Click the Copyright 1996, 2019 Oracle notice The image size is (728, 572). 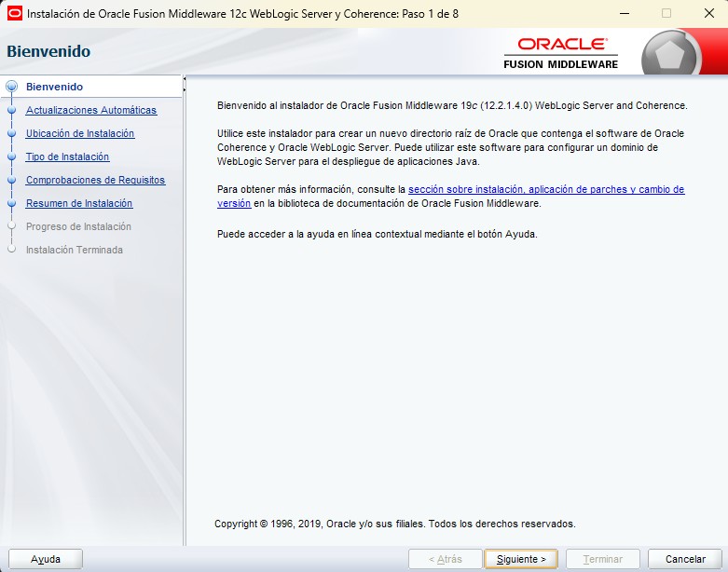click(x=395, y=524)
